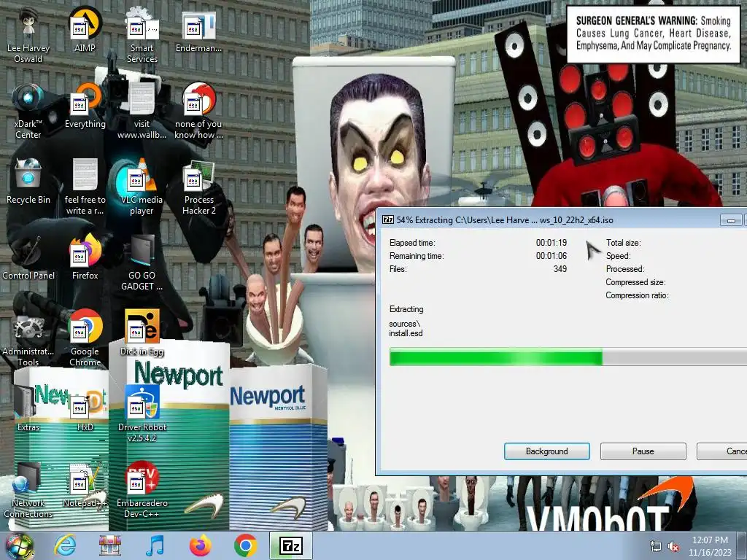Open the xDark Center icon
This screenshot has width=747, height=560.
tap(28, 112)
